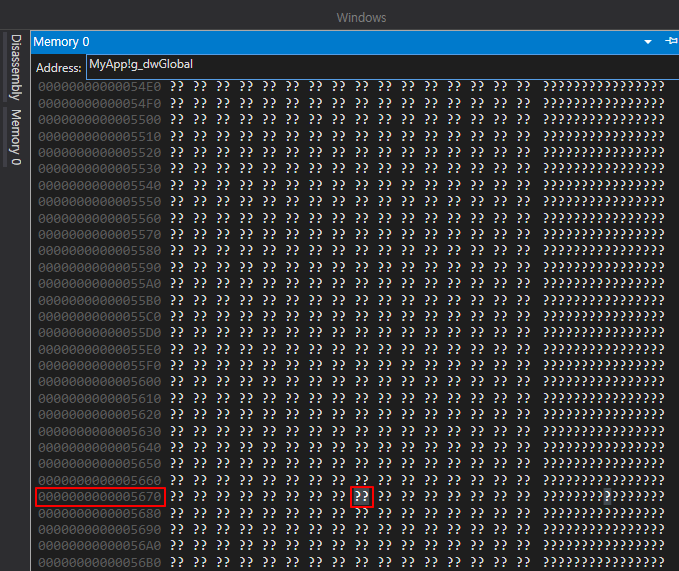The height and width of the screenshot is (571, 679).
Task: Select address 0000000000005610
Action: point(100,398)
